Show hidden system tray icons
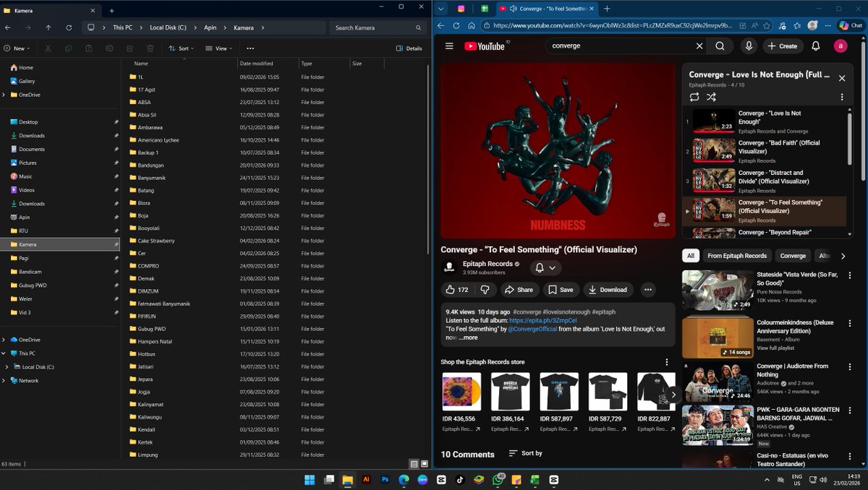 [x=767, y=479]
